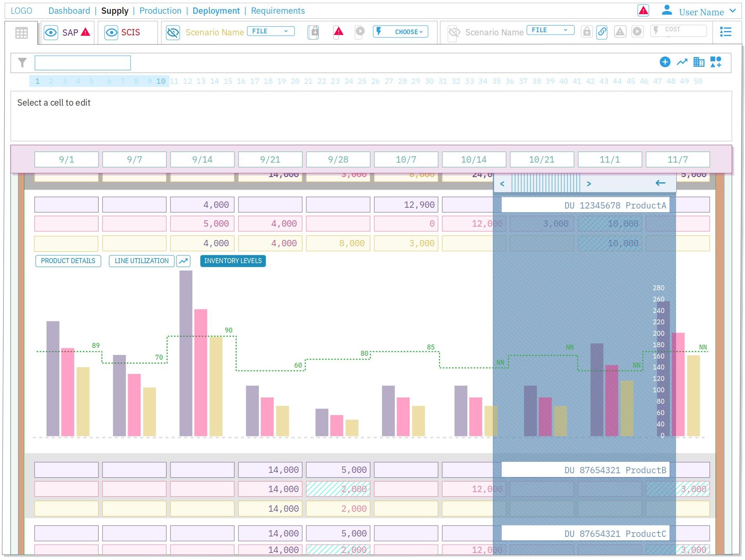Click the blue add plus icon
Viewport: 745px width, 560px height.
click(x=664, y=62)
